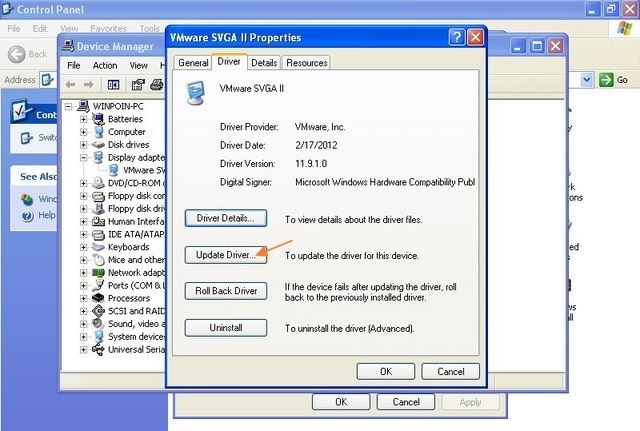Viewport: 640px width, 431px height.
Task: Click Cancel in the background System Properties dialog
Action: (x=406, y=402)
